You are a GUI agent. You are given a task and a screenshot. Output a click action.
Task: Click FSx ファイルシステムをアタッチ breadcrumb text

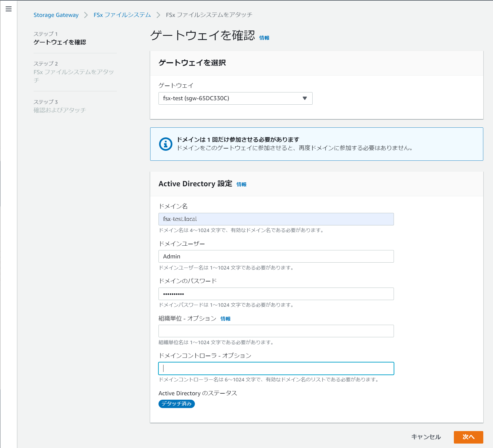pyautogui.click(x=209, y=15)
